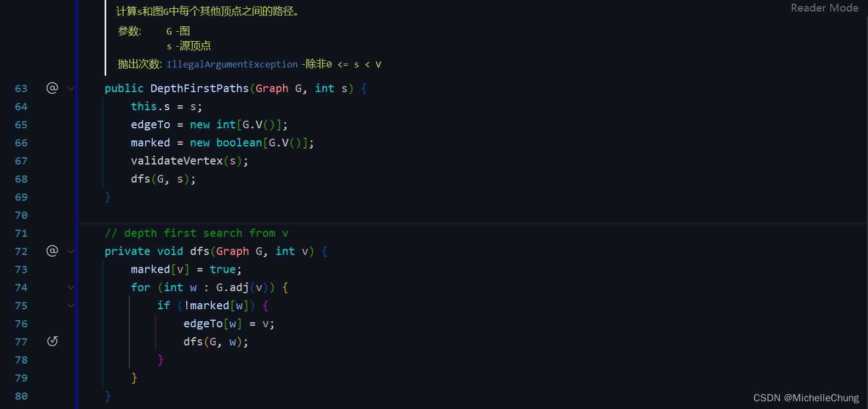This screenshot has width=868, height=409.
Task: Click the recursive call icon on line 77
Action: tap(53, 341)
